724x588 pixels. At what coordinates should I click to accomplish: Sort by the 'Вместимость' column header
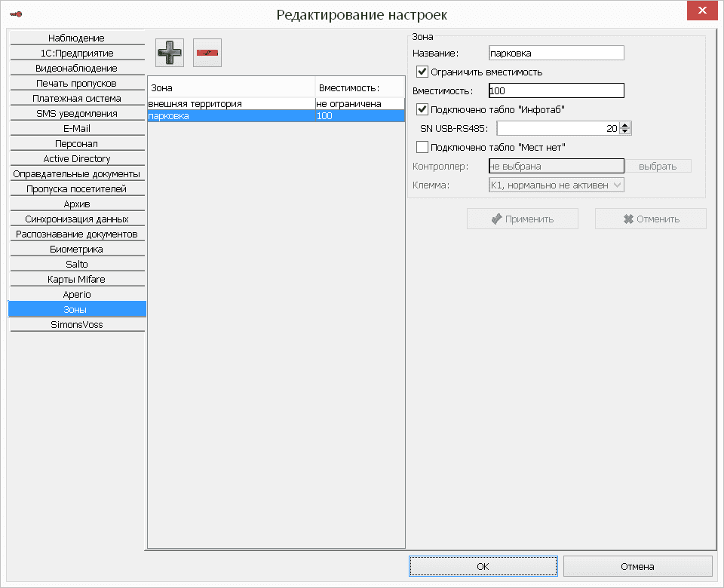[x=359, y=87]
